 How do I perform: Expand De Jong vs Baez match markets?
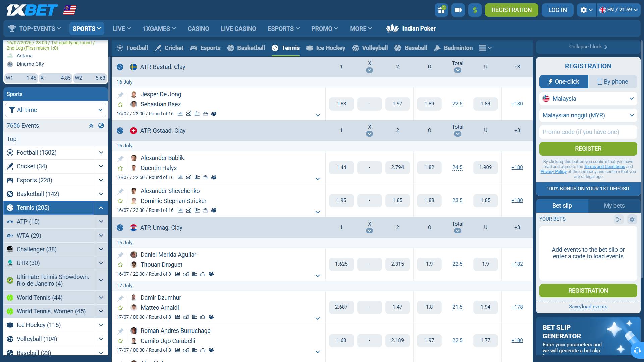click(x=318, y=115)
